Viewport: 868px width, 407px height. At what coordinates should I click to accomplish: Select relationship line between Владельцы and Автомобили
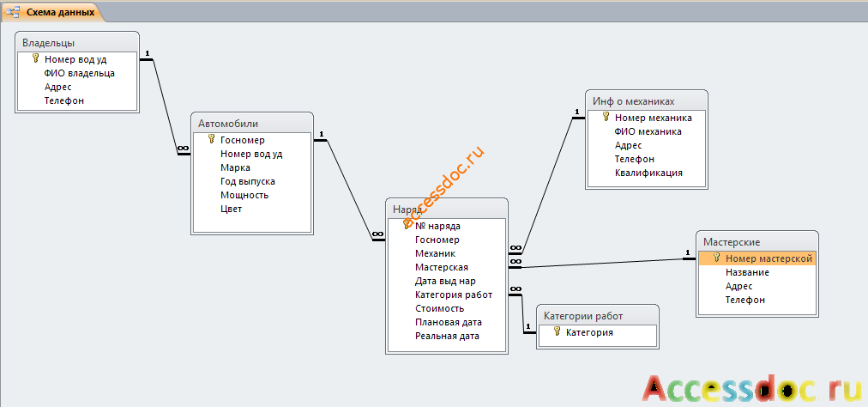coord(165,106)
